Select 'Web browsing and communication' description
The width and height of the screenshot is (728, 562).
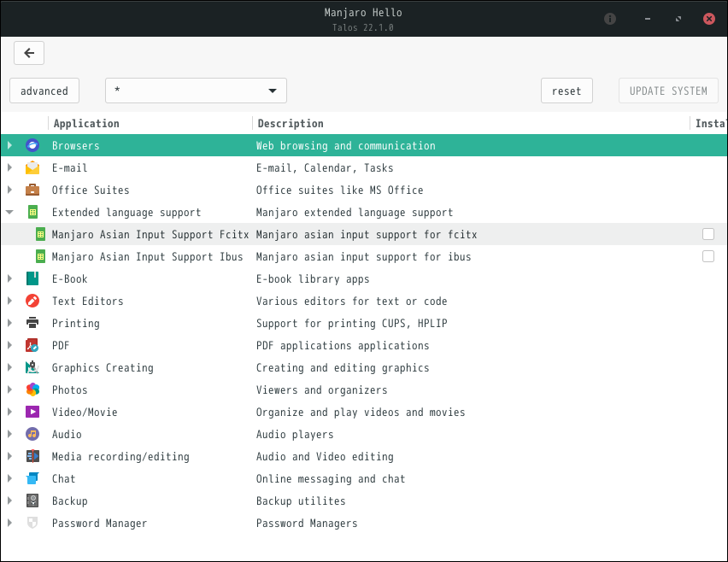(345, 146)
